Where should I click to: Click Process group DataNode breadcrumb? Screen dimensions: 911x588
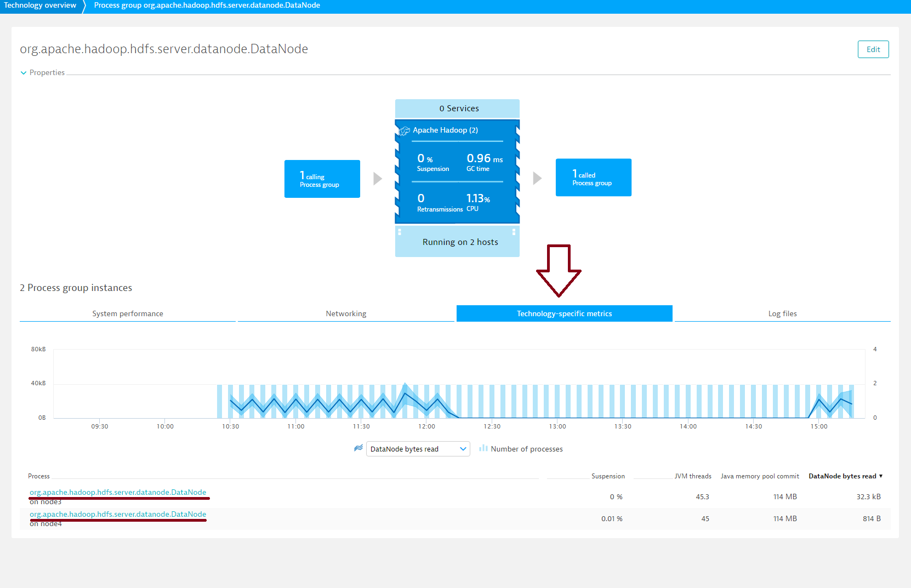point(207,5)
